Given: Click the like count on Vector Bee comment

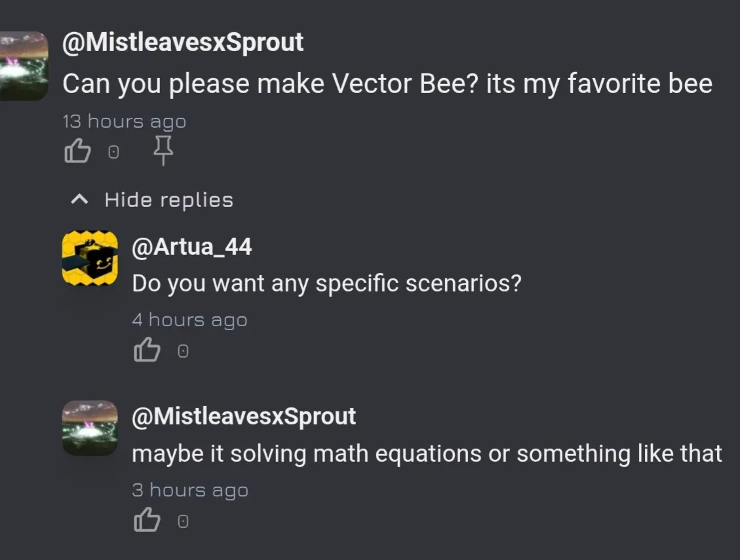Looking at the screenshot, I should click(113, 153).
